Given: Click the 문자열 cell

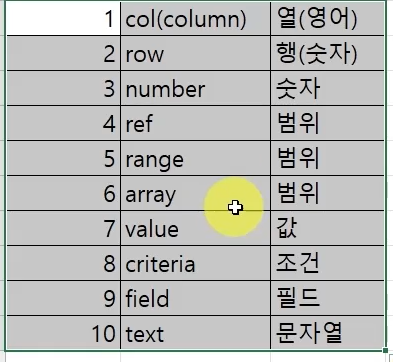Looking at the screenshot, I should (x=328, y=333).
